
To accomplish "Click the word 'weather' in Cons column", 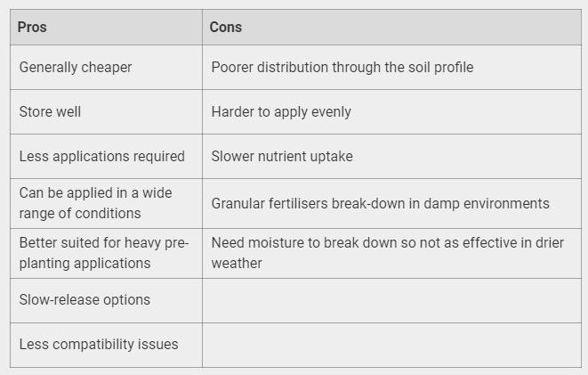I will (x=237, y=264).
